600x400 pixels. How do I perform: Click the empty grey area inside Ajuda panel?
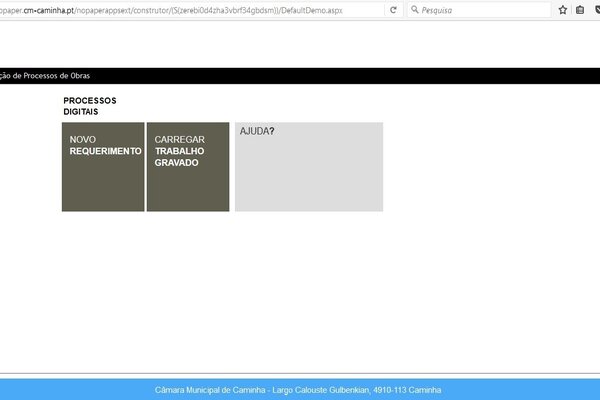coord(309,180)
